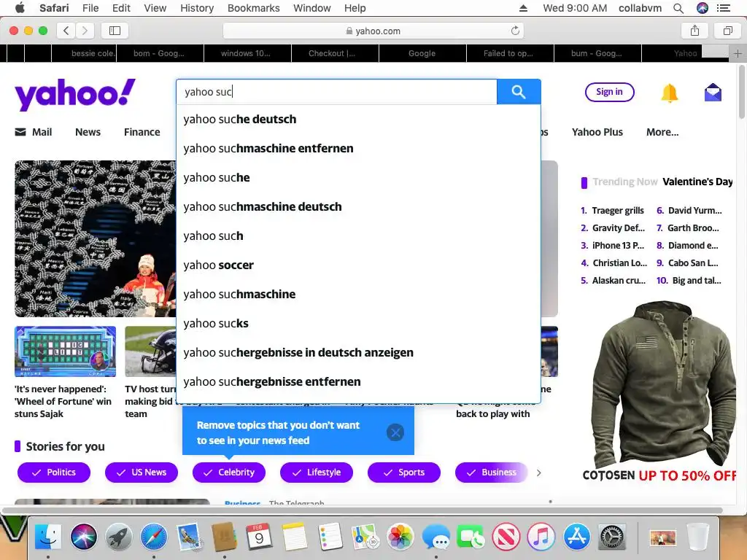The height and width of the screenshot is (560, 747).
Task: Open Notification Center menu bar icon
Action: [724, 8]
